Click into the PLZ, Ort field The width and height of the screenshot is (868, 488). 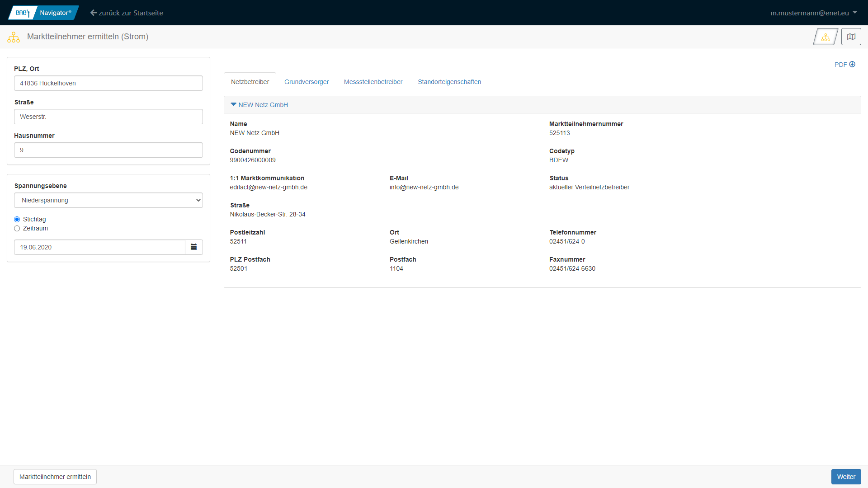(108, 83)
